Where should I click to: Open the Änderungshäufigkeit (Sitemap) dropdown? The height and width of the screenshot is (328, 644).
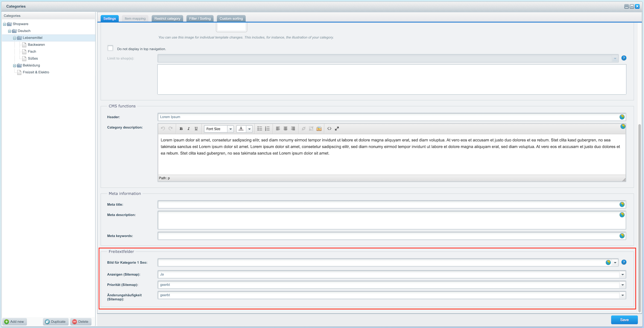[623, 295]
